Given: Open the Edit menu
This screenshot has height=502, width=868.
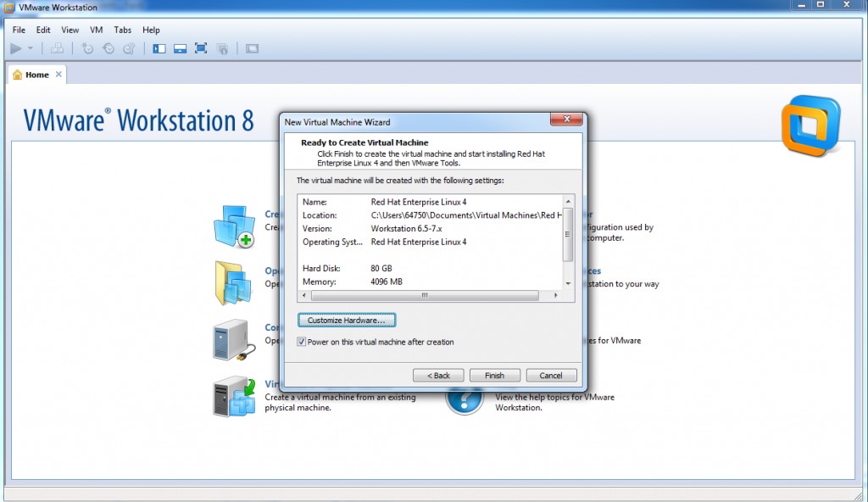Looking at the screenshot, I should point(43,30).
